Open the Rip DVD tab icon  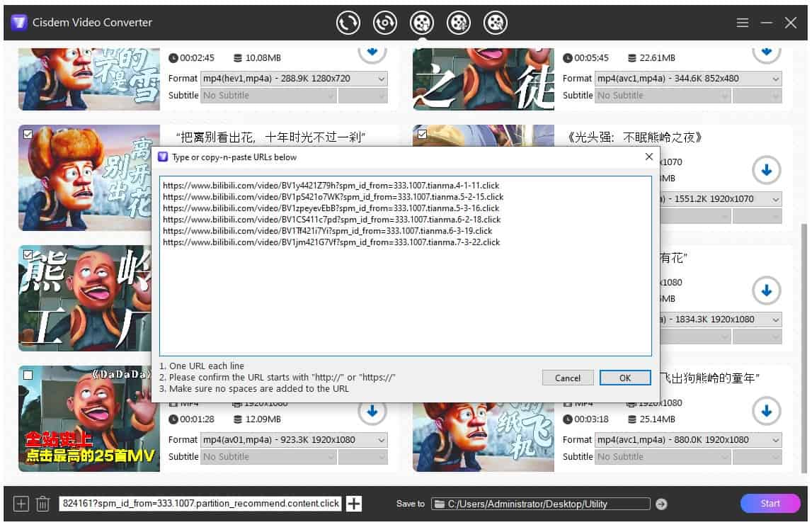pyautogui.click(x=385, y=23)
